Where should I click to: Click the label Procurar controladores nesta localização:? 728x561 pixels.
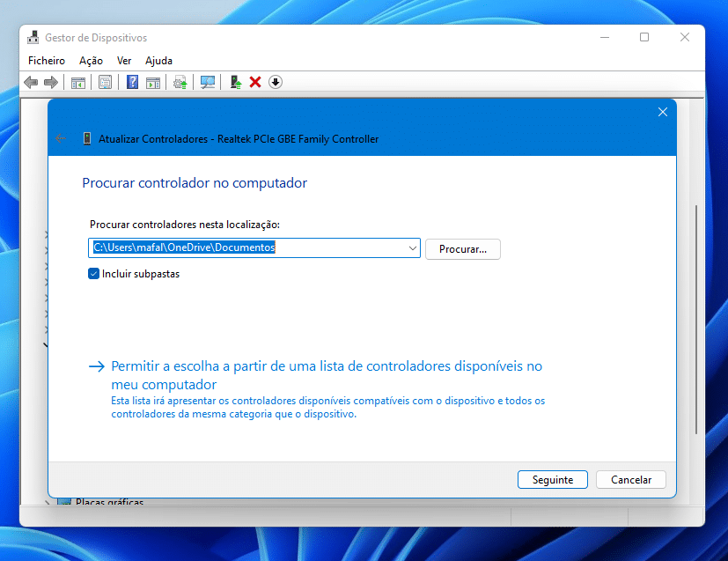185,225
